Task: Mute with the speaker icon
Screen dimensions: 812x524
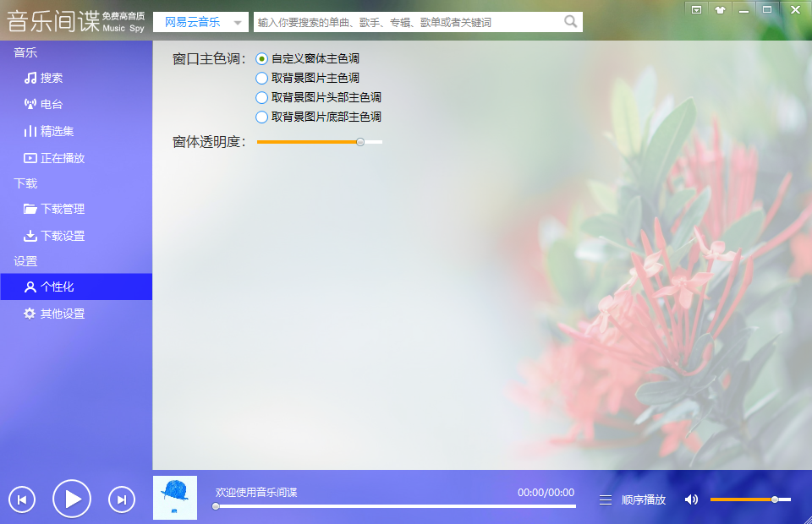Action: (x=691, y=499)
